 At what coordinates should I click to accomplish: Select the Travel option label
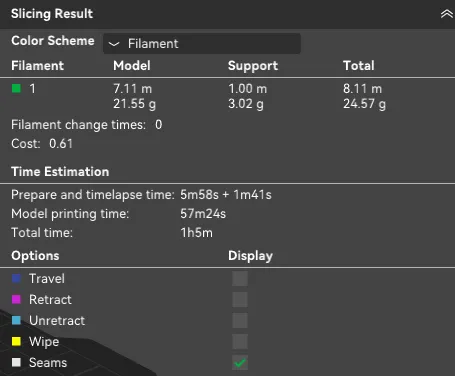47,279
